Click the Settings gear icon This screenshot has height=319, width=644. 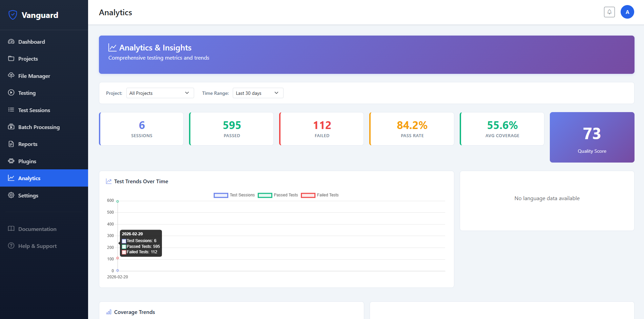pyautogui.click(x=11, y=195)
